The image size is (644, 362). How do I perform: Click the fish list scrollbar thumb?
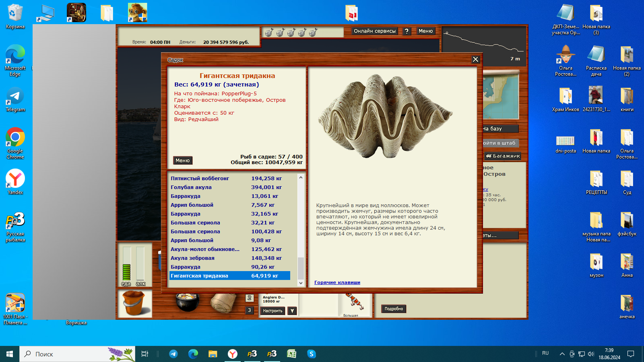301,268
